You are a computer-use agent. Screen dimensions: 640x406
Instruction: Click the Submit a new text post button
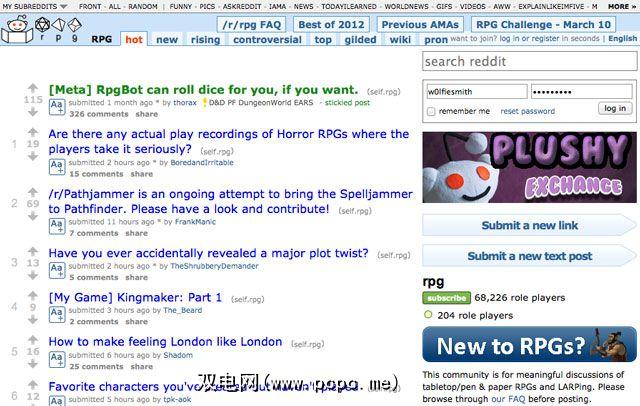pyautogui.click(x=529, y=256)
